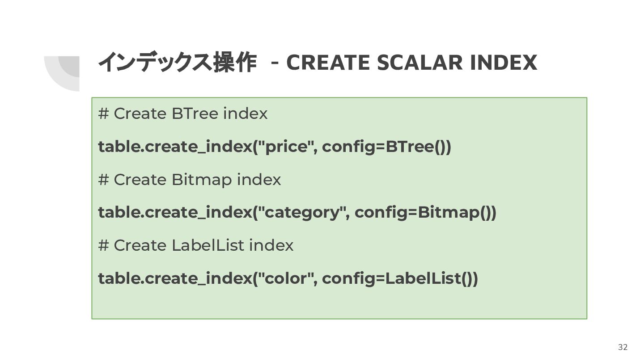
Task: Click the slide page number 32
Action: tap(623, 347)
